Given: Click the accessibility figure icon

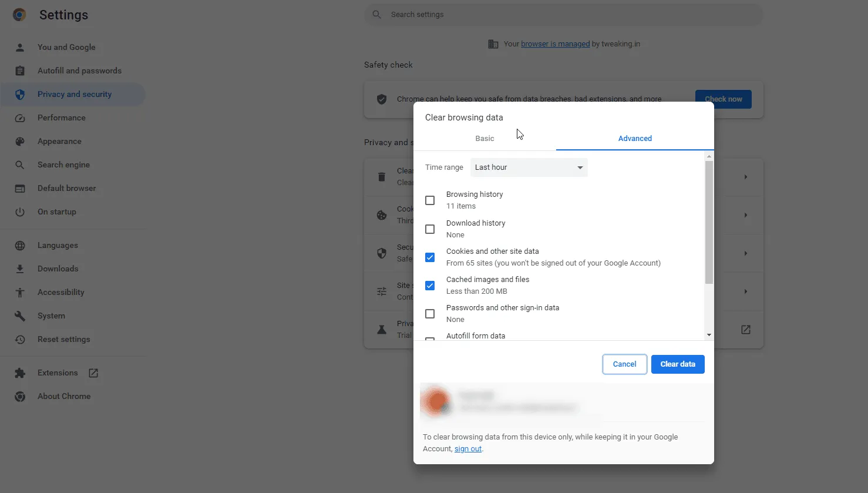Looking at the screenshot, I should point(20,292).
